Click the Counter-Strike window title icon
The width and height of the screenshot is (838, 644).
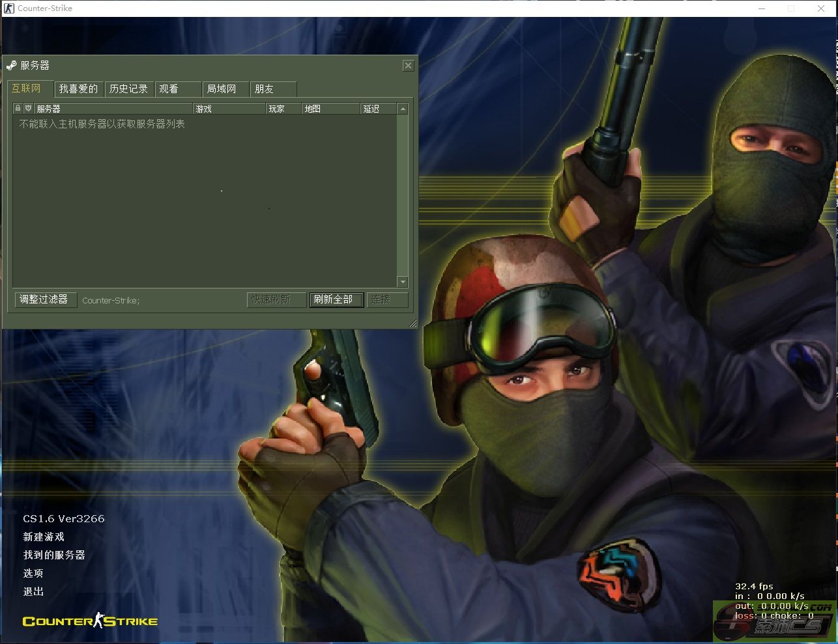pyautogui.click(x=9, y=8)
